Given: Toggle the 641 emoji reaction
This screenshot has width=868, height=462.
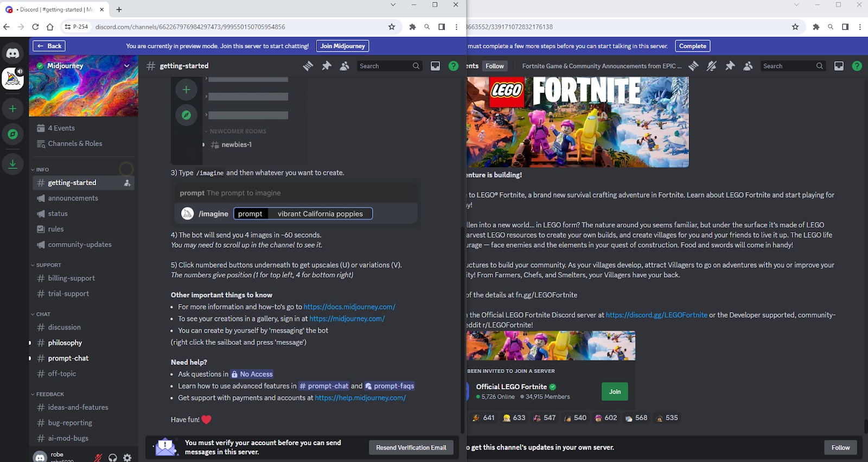Looking at the screenshot, I should pyautogui.click(x=483, y=418).
